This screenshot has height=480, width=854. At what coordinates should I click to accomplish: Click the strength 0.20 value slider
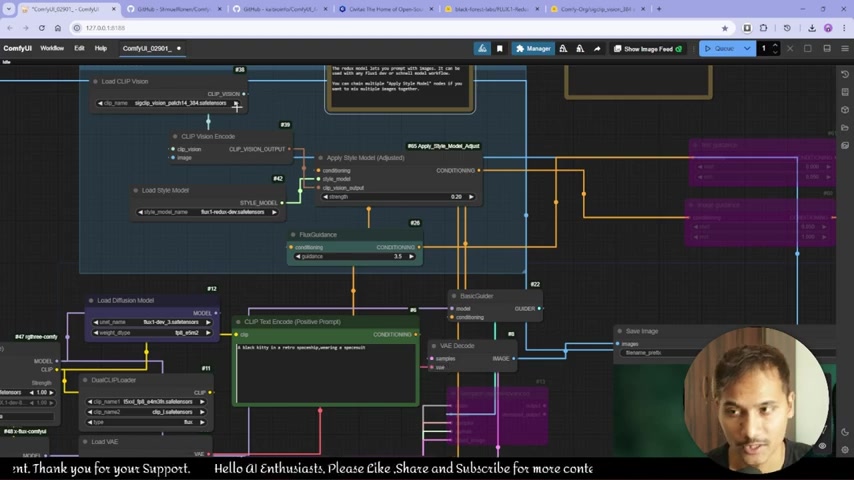(398, 197)
